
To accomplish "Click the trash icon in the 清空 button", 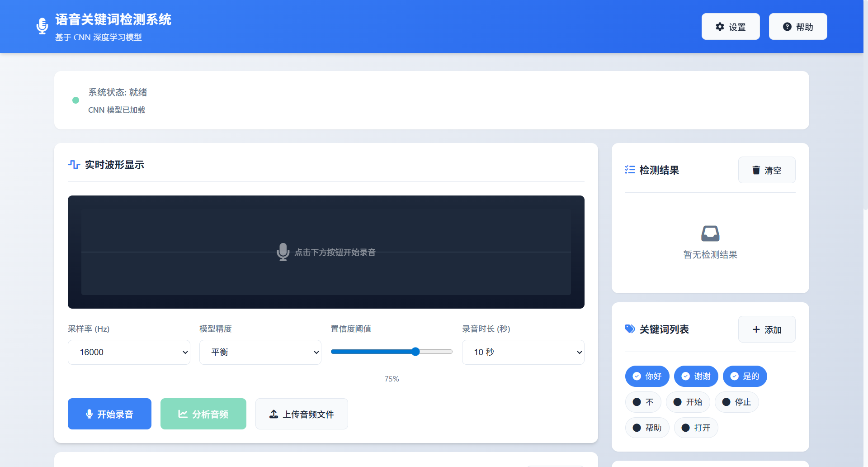I will pyautogui.click(x=756, y=170).
